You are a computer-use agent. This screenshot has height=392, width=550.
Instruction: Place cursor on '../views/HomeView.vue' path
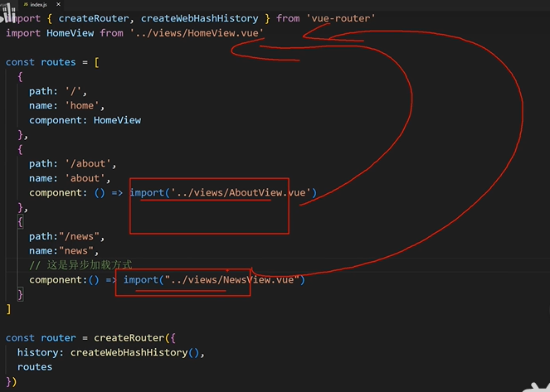coord(197,32)
